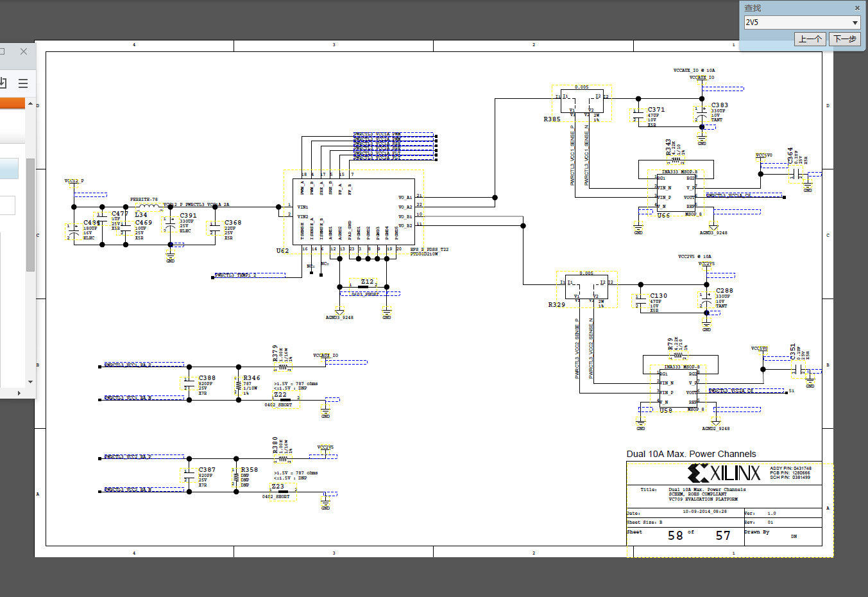This screenshot has height=597, width=868.
Task: Click the left window's scroll-right arrow
Action: [19, 392]
